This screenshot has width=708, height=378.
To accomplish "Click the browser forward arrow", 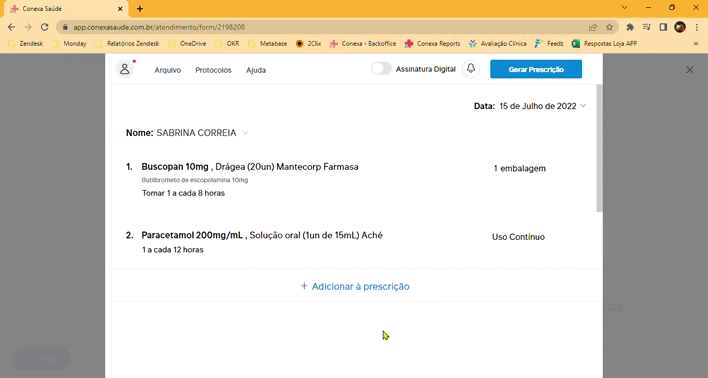I will [28, 27].
